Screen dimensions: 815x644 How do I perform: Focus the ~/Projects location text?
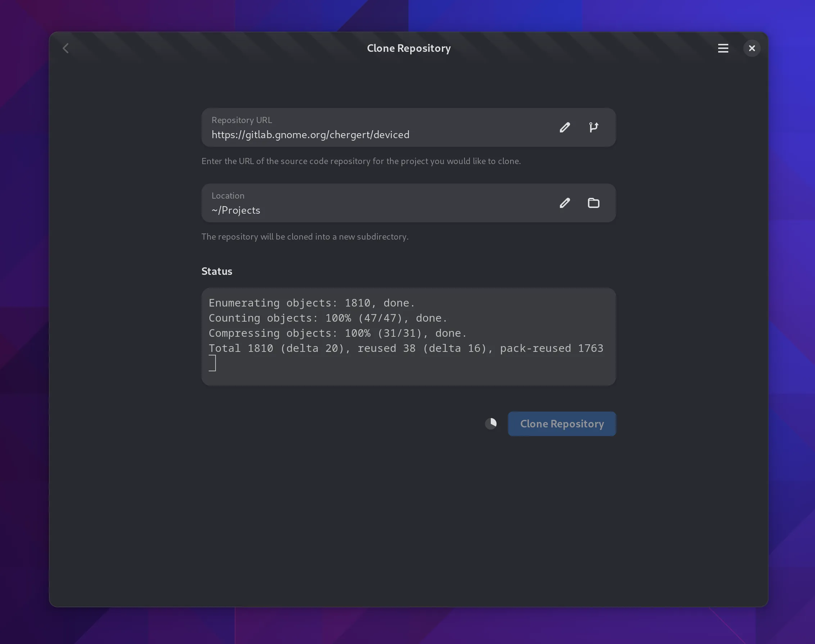[x=236, y=210]
